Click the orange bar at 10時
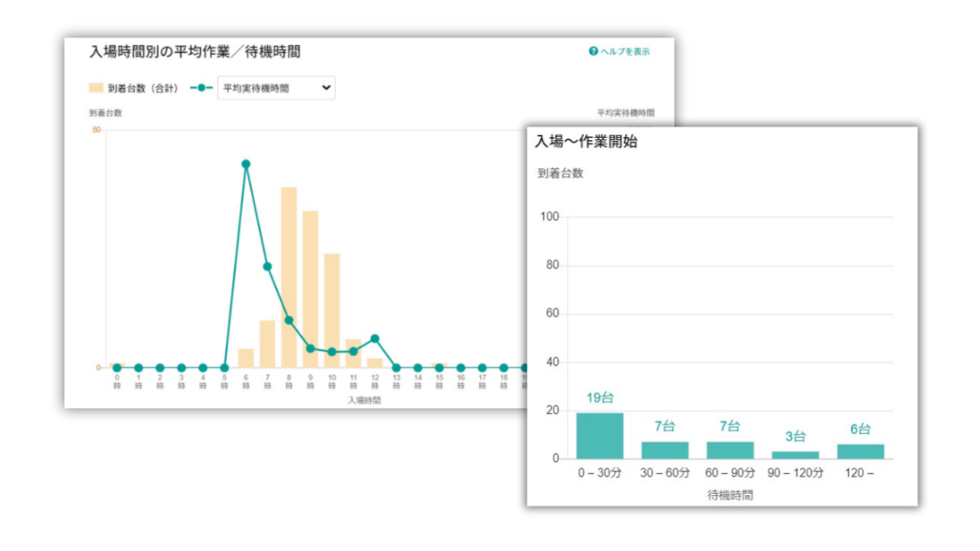 (332, 311)
